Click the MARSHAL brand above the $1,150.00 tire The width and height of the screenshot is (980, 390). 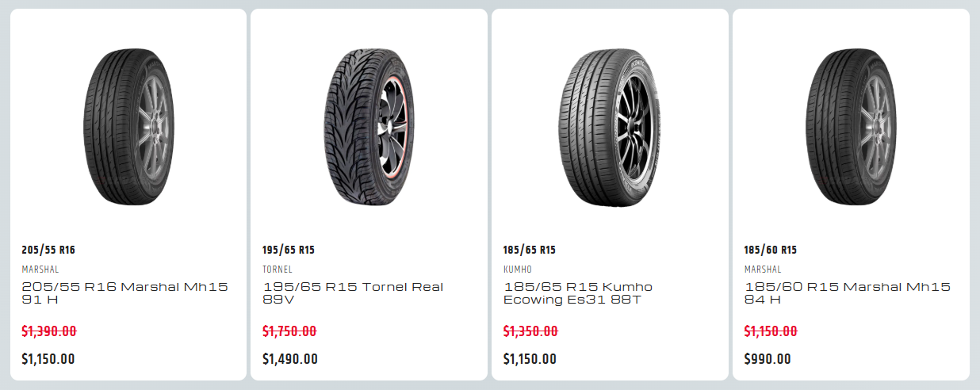(x=40, y=270)
